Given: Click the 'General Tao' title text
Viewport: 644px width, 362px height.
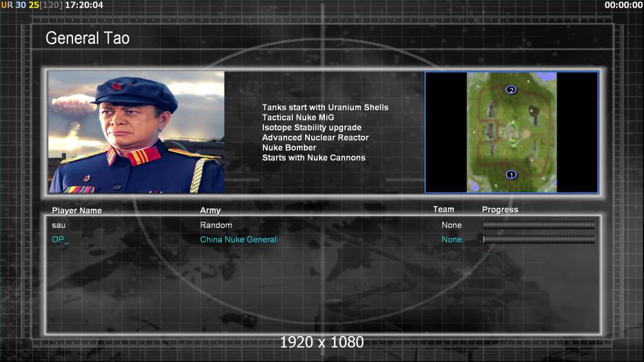Looking at the screenshot, I should click(x=88, y=38).
